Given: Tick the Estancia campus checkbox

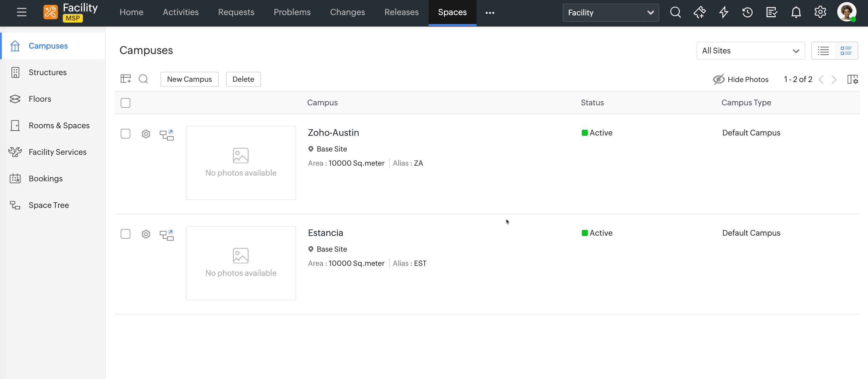Looking at the screenshot, I should click(125, 234).
